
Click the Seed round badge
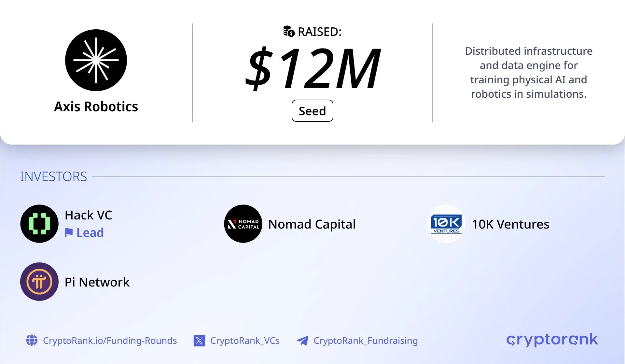[x=312, y=111]
